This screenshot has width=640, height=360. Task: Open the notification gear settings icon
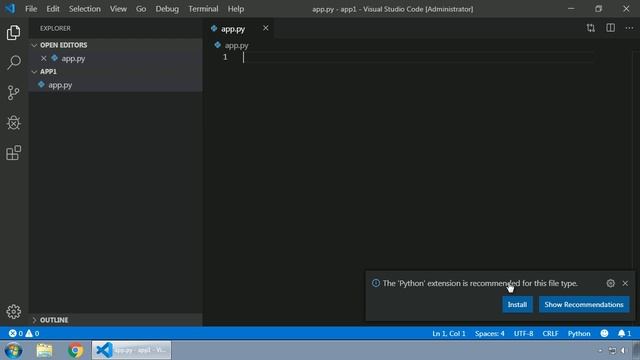coord(610,283)
